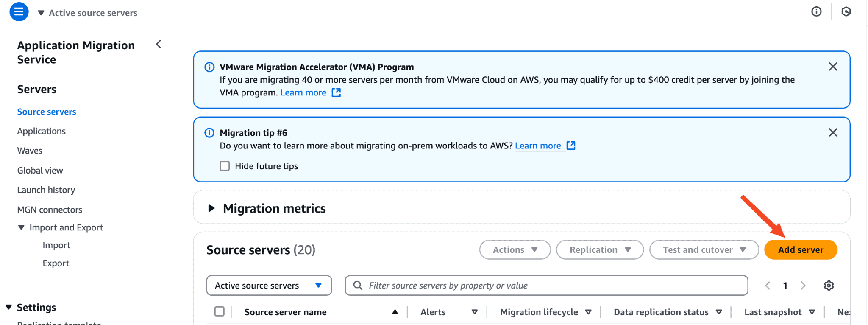This screenshot has width=868, height=325.
Task: Follow Learn more link about on-prem workloads
Action: point(538,146)
